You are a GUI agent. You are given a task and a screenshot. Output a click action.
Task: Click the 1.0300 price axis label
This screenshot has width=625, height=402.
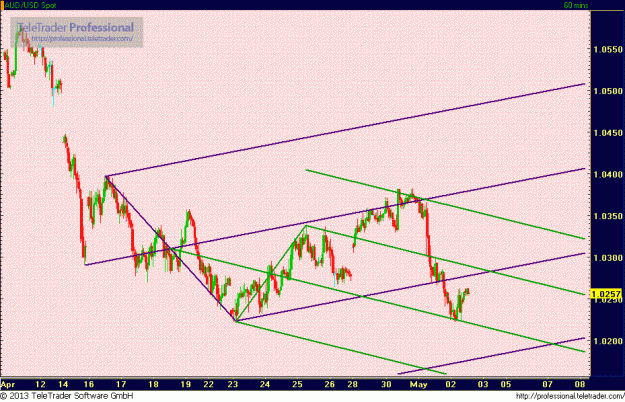pyautogui.click(x=608, y=258)
